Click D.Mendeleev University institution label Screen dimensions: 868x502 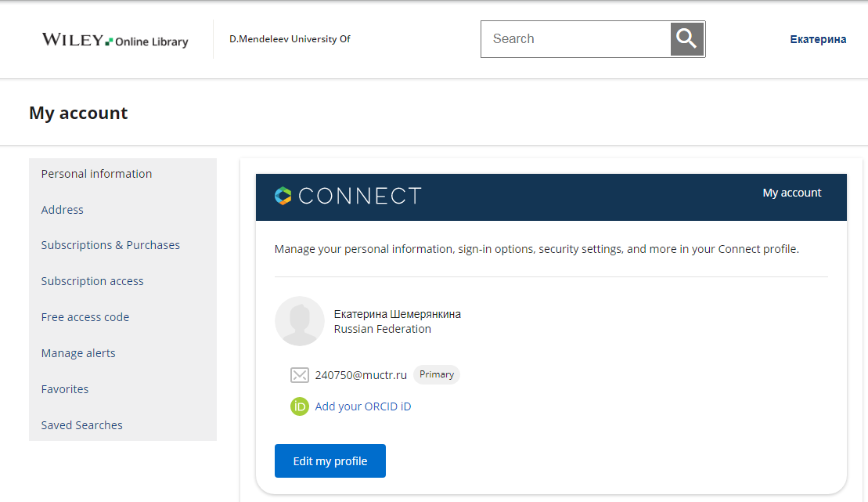pos(290,39)
